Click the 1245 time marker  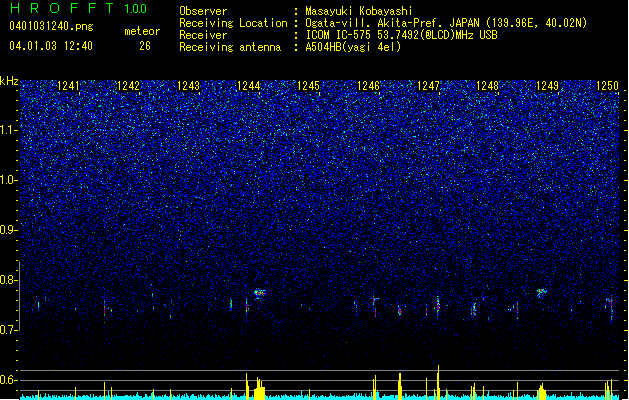308,86
